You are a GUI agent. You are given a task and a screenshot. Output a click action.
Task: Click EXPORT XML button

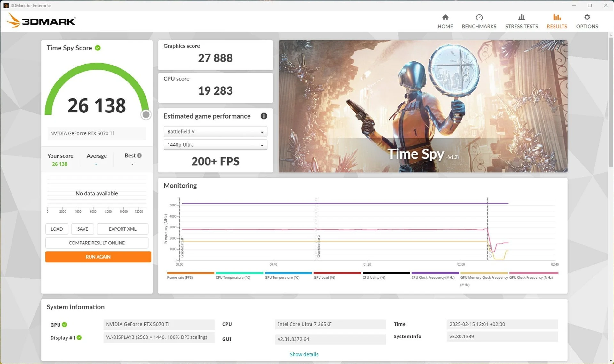pos(122,229)
